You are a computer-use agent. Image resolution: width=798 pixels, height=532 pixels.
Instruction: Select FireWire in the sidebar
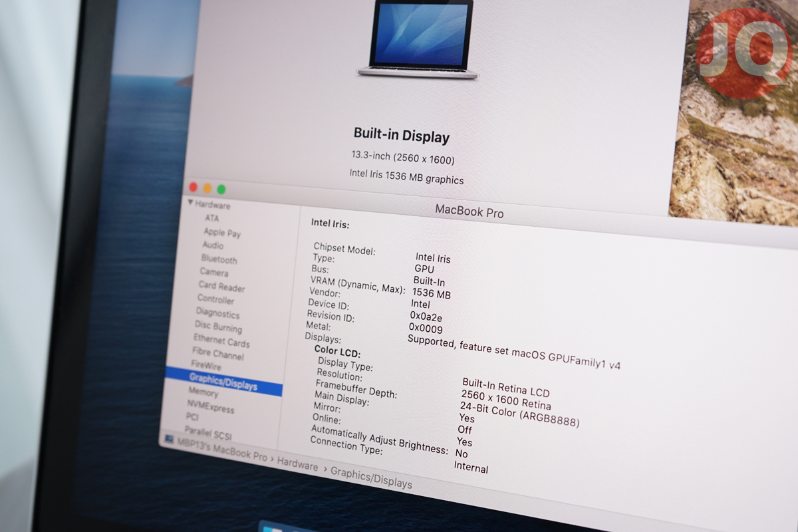pos(206,365)
